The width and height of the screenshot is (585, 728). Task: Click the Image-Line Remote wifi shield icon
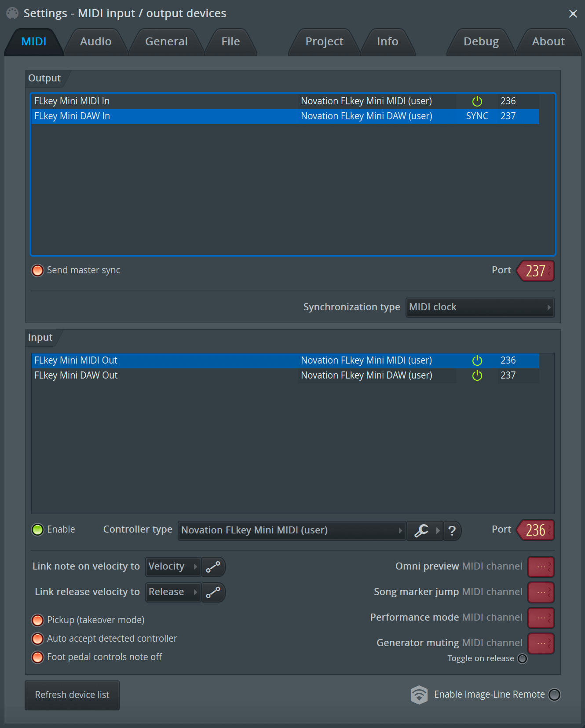coord(419,695)
